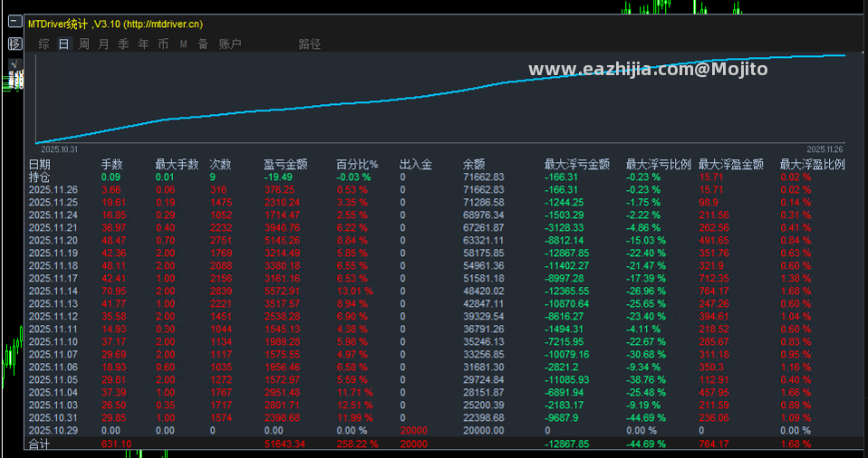Select the 2025.11.04 date row

coord(53,393)
